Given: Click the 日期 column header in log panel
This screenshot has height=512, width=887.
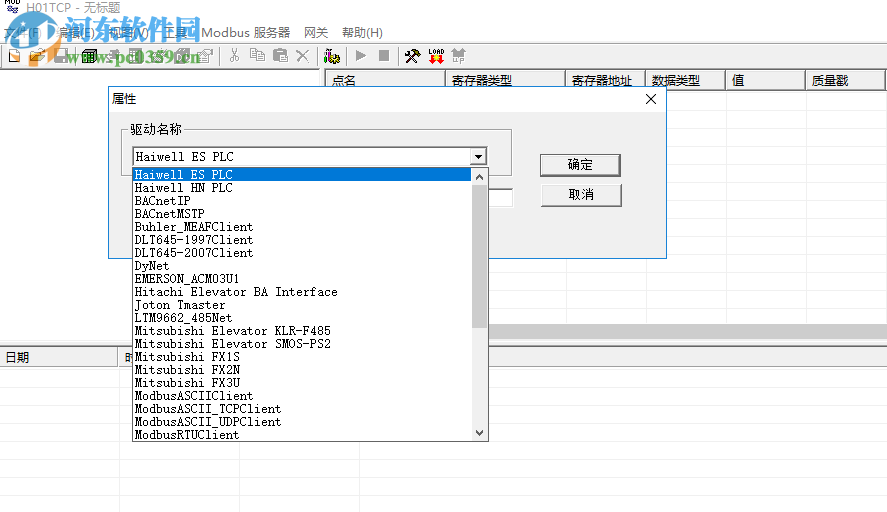Looking at the screenshot, I should (59, 358).
